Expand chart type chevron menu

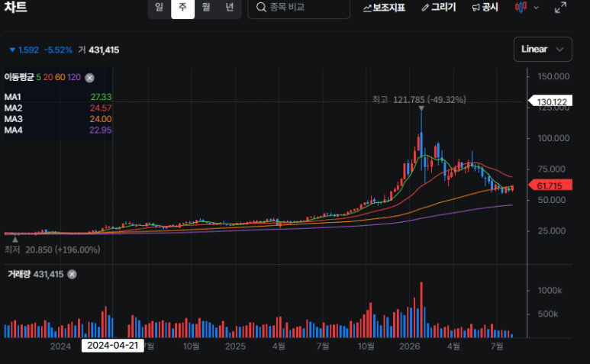[537, 8]
